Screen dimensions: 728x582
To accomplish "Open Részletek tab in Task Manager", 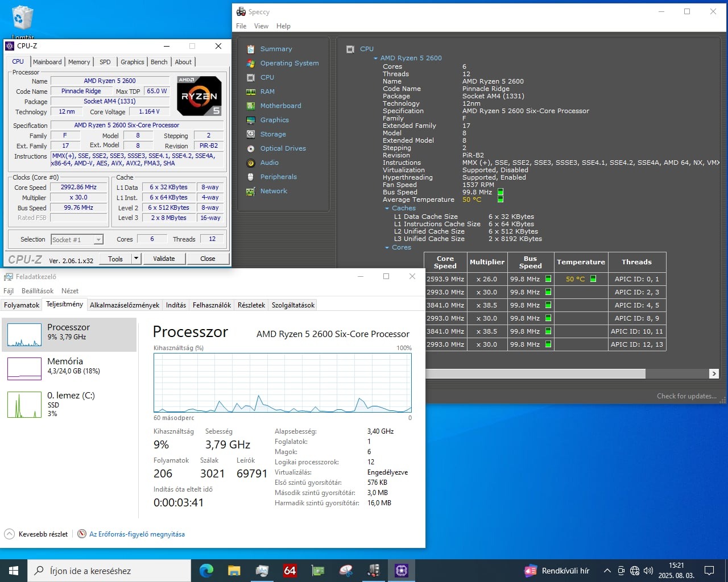I will (251, 305).
